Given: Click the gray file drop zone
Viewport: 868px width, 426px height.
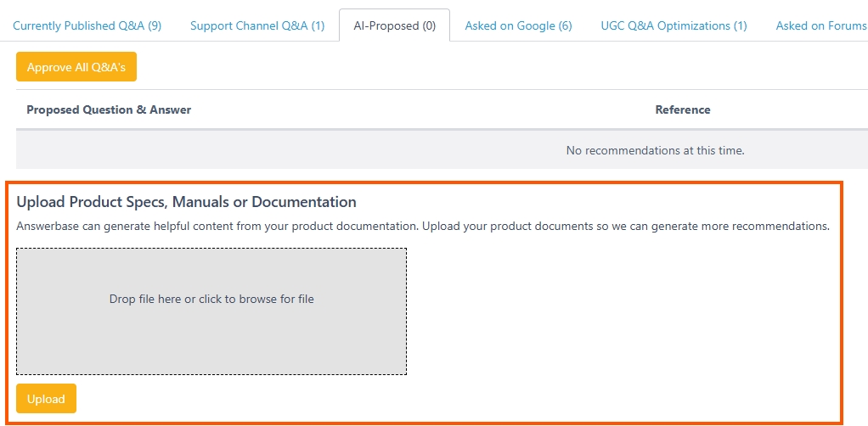Looking at the screenshot, I should point(211,311).
